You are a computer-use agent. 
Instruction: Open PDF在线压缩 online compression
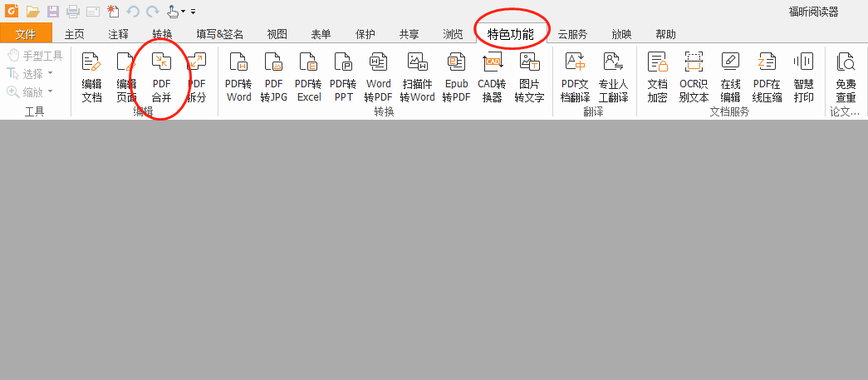767,77
